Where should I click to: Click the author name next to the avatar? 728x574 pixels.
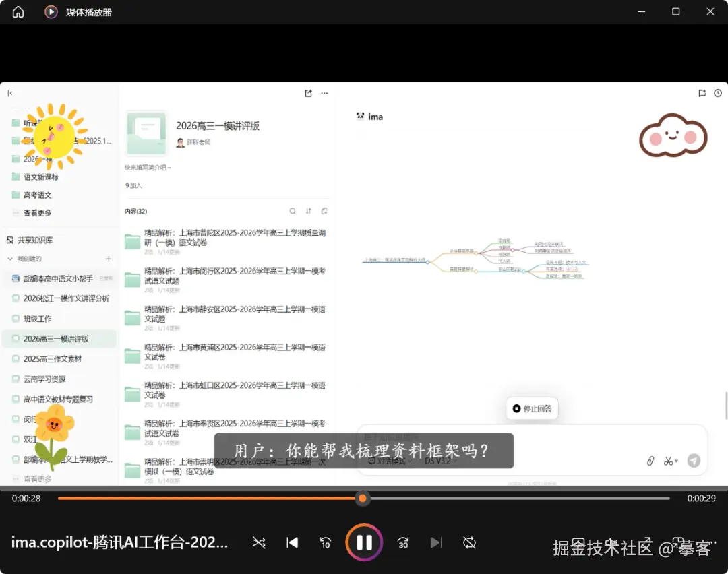[199, 142]
